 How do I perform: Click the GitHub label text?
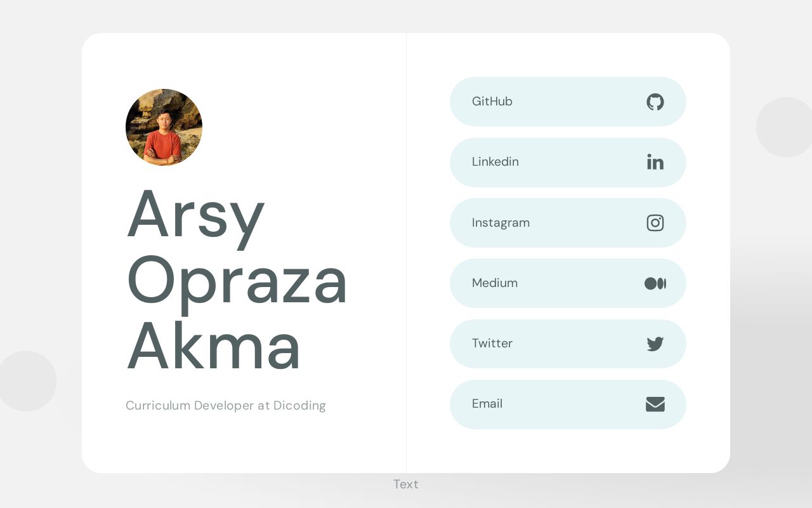(492, 102)
